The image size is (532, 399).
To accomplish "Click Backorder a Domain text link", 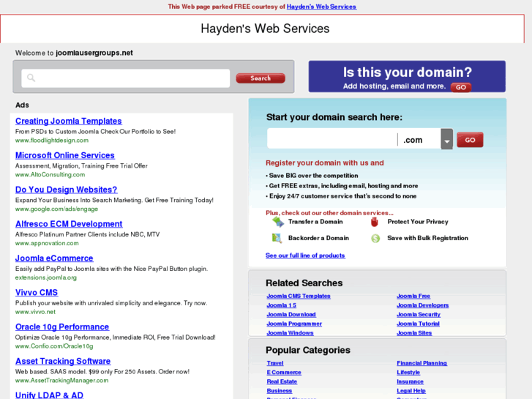I will tap(318, 238).
